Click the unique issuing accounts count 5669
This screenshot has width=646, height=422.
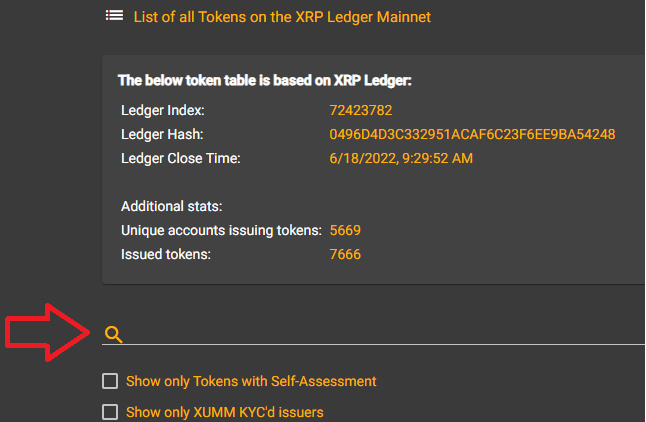pos(345,231)
